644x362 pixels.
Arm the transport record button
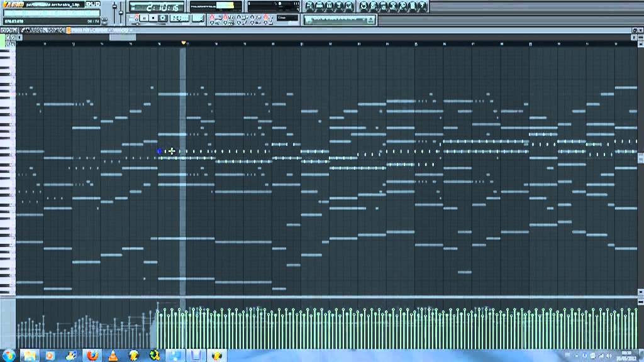click(x=163, y=18)
